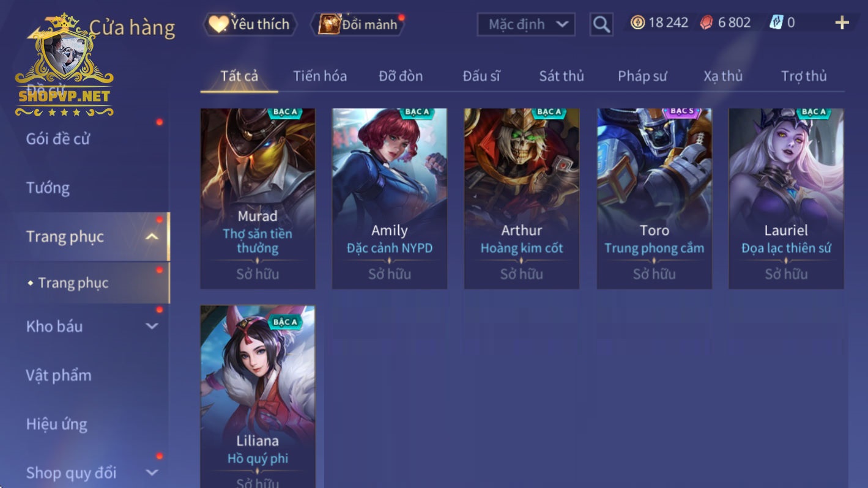The height and width of the screenshot is (488, 868).
Task: Click the plus icon to add currency
Action: click(x=842, y=23)
